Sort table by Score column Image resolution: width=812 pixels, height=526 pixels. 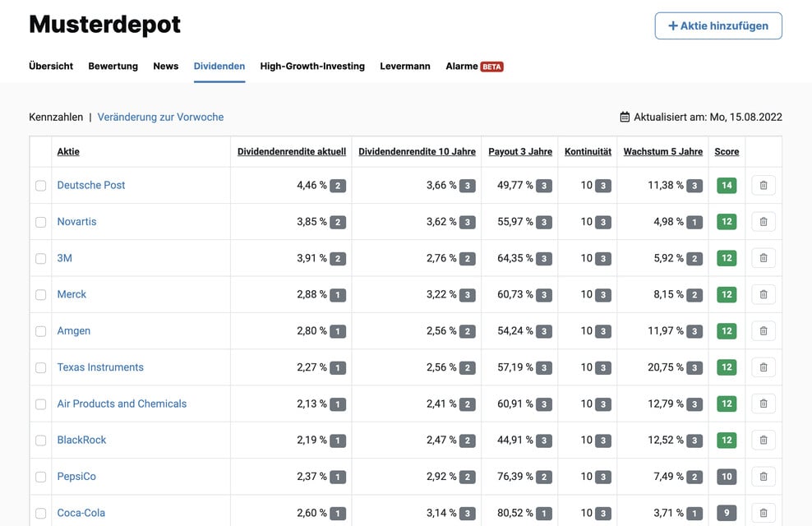[727, 152]
